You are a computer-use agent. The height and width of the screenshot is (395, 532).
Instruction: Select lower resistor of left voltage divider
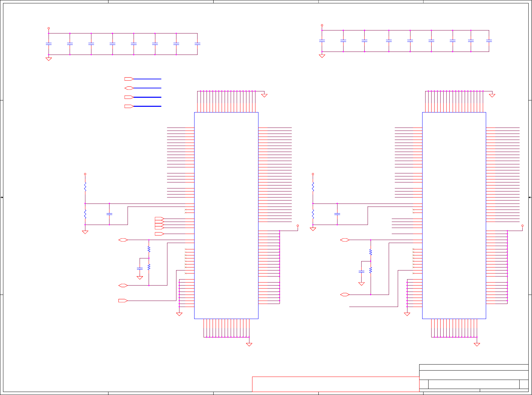pos(85,214)
